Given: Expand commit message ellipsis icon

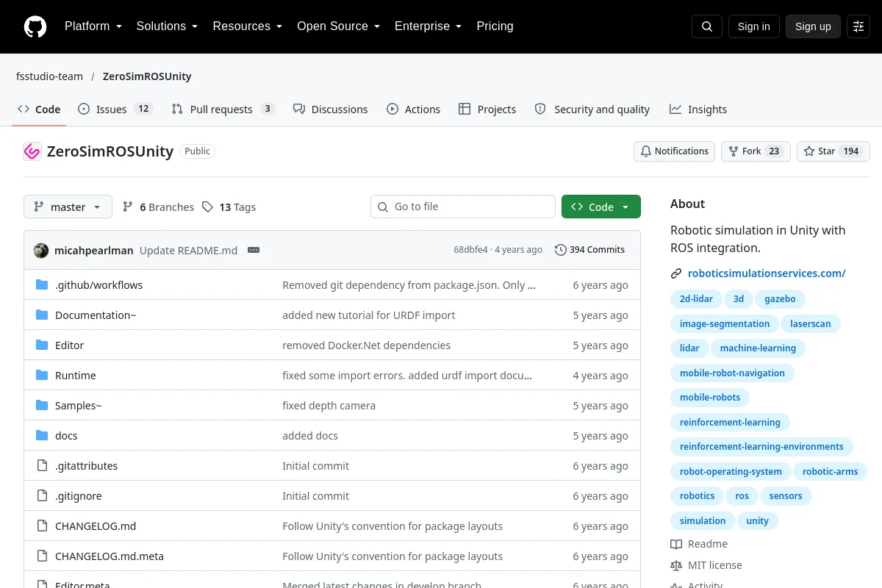Looking at the screenshot, I should point(254,250).
